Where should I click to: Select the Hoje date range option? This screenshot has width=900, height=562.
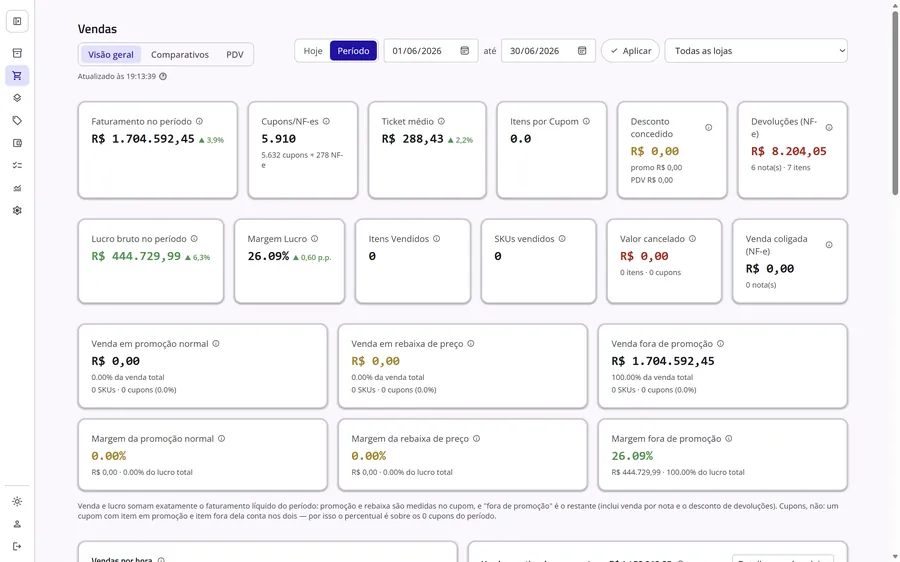pos(313,51)
